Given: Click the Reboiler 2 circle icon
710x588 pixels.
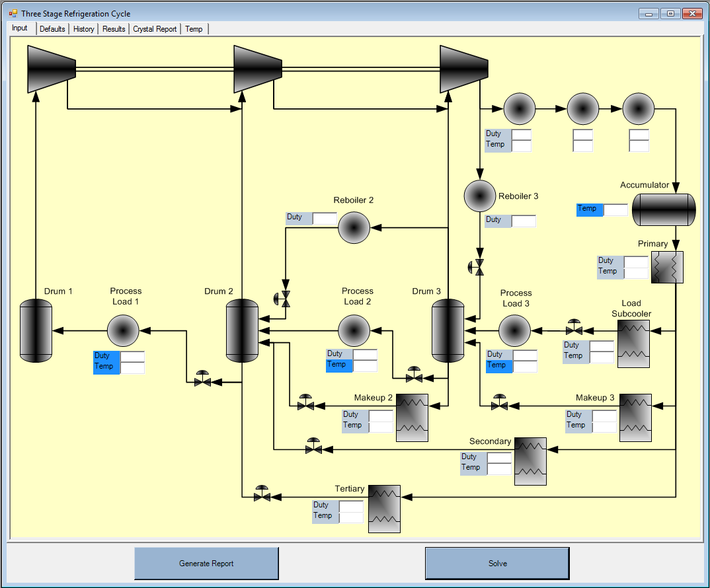Looking at the screenshot, I should [354, 228].
